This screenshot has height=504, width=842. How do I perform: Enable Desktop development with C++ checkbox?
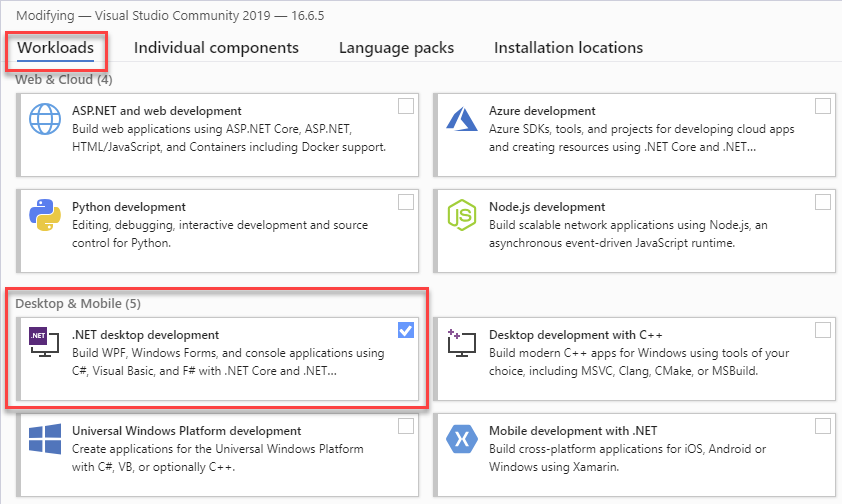tap(822, 330)
